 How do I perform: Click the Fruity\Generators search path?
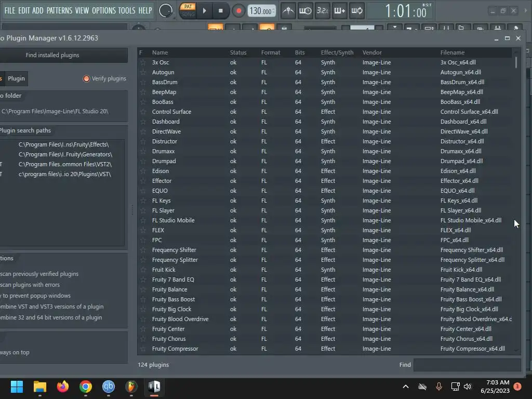point(65,154)
